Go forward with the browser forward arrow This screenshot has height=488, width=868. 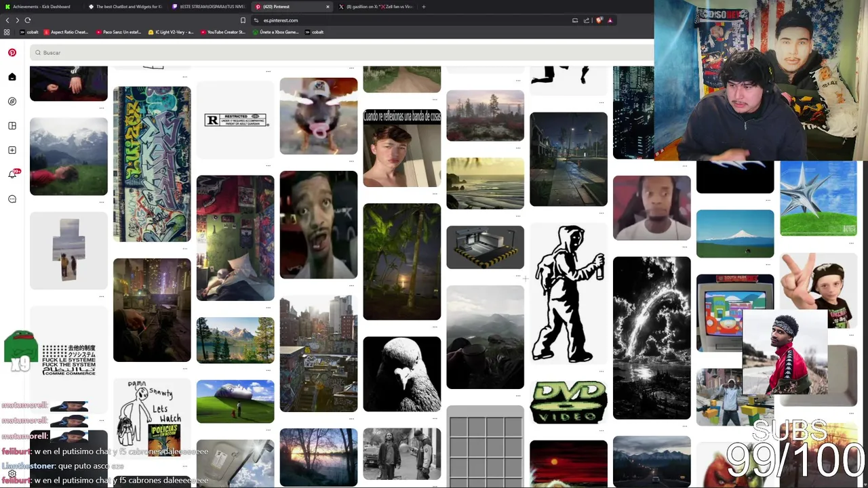[x=17, y=20]
